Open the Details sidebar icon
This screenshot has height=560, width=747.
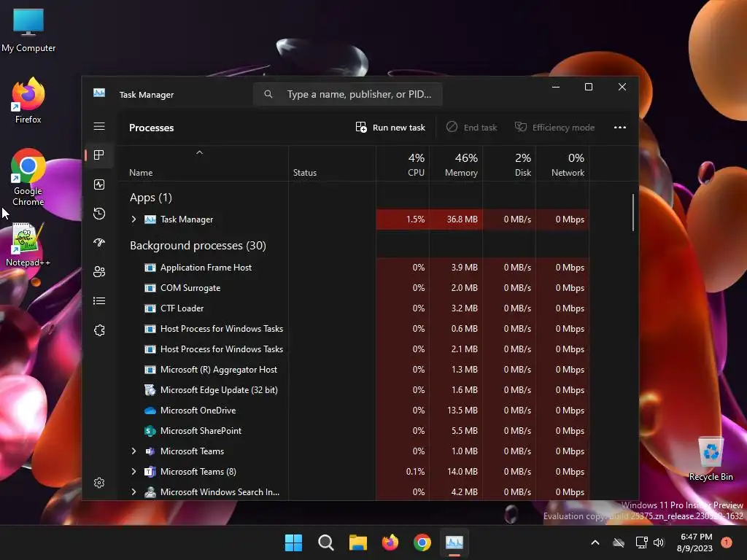(99, 301)
